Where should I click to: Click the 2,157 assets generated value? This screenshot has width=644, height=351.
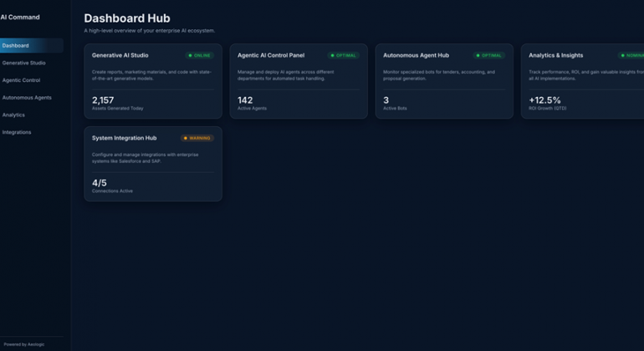click(x=103, y=100)
